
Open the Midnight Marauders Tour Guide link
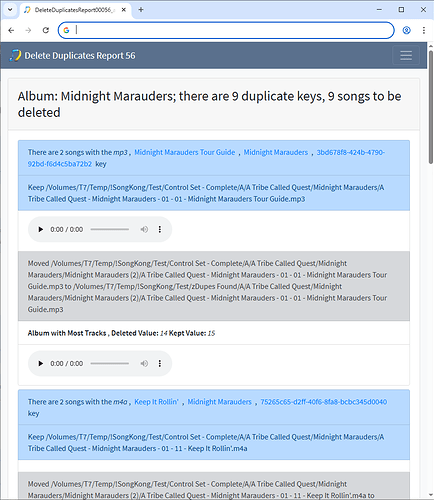coord(185,152)
